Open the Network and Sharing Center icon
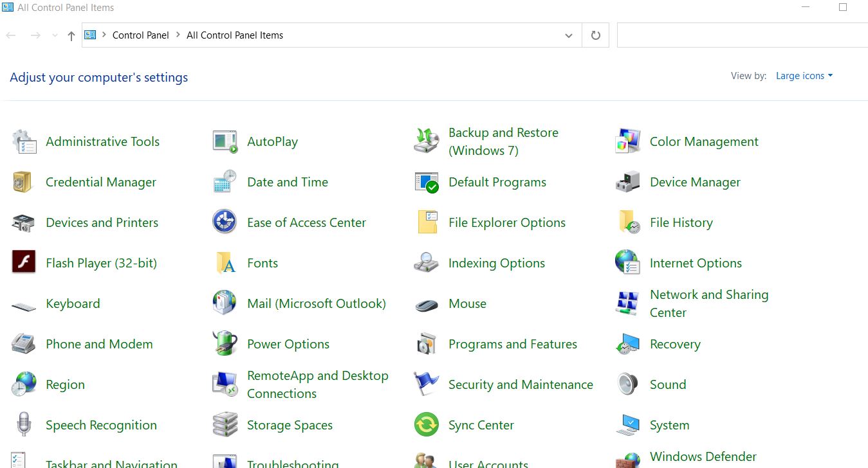This screenshot has height=468, width=868. click(x=627, y=303)
